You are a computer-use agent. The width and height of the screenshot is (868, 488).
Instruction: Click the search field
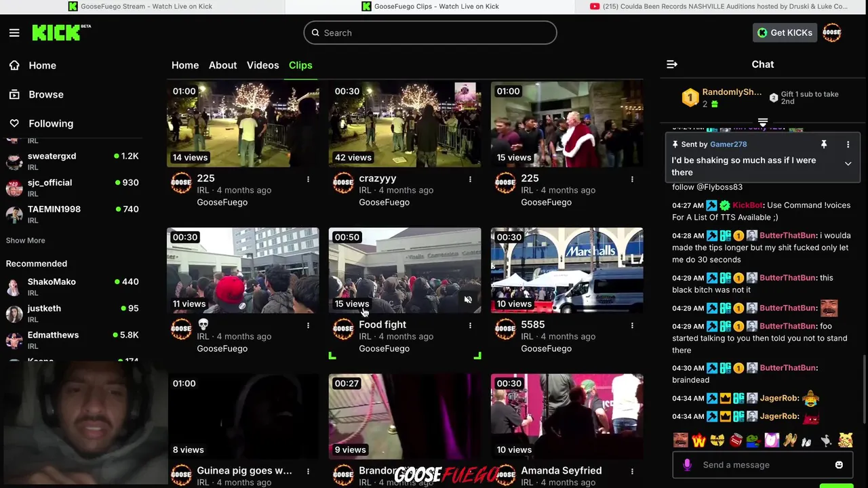pyautogui.click(x=430, y=33)
